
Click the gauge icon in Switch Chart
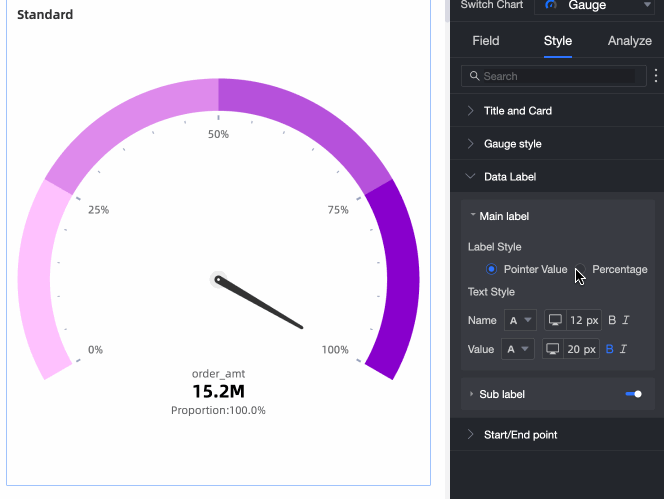pyautogui.click(x=551, y=5)
